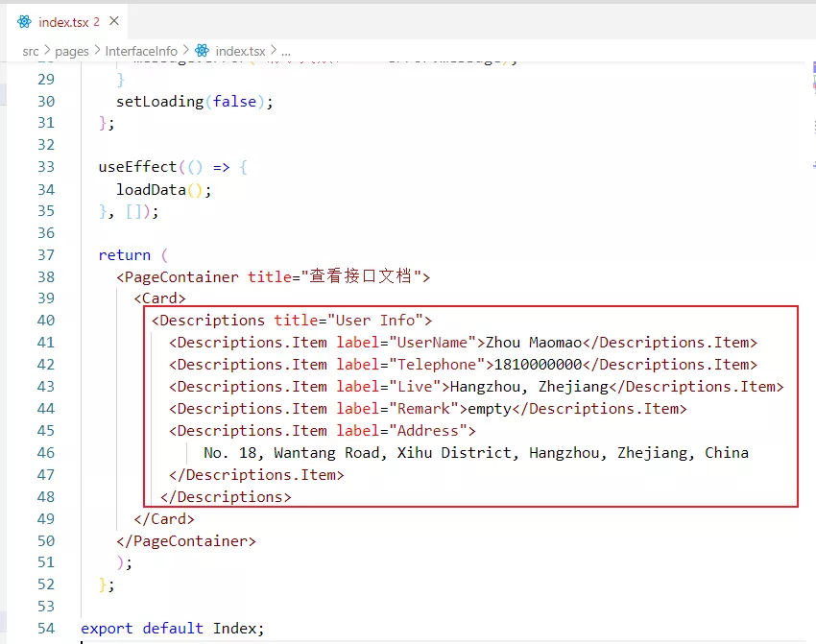
Task: Click closing Descriptions.Item tag on line 47
Action: [256, 475]
